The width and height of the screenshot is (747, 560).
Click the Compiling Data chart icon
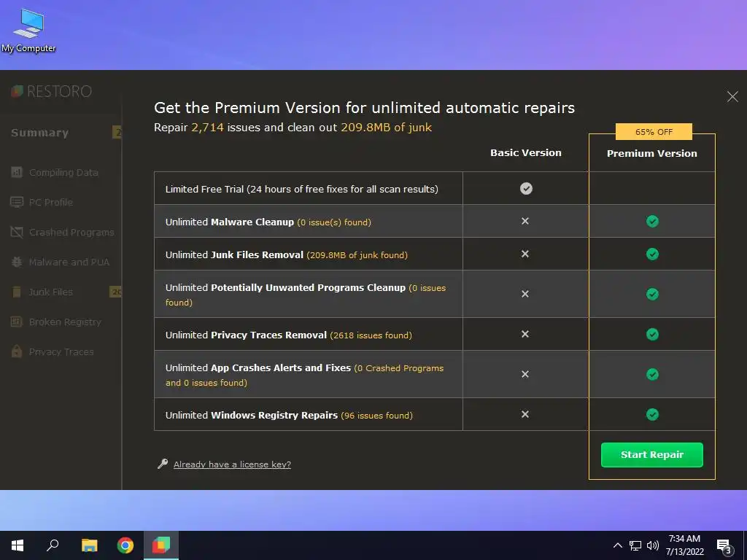(17, 172)
